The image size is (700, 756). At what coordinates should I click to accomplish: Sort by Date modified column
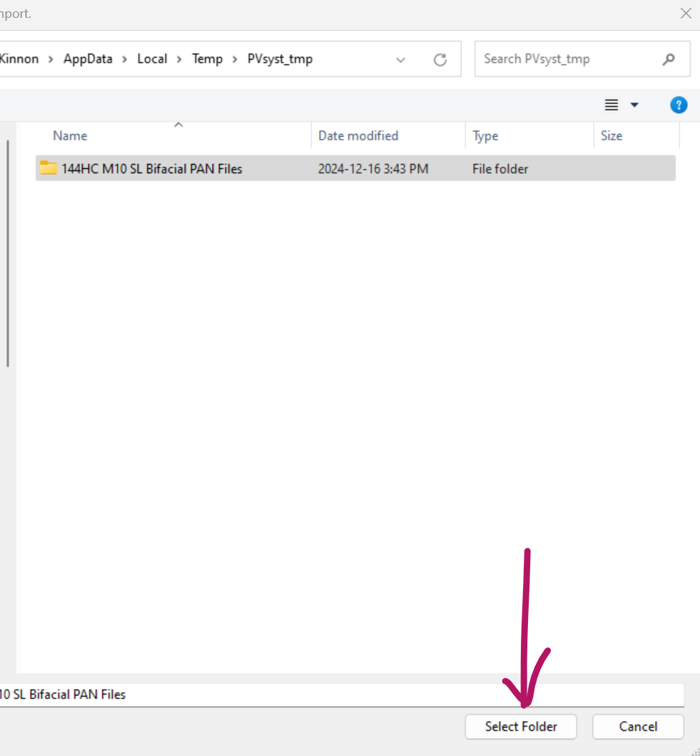(358, 136)
